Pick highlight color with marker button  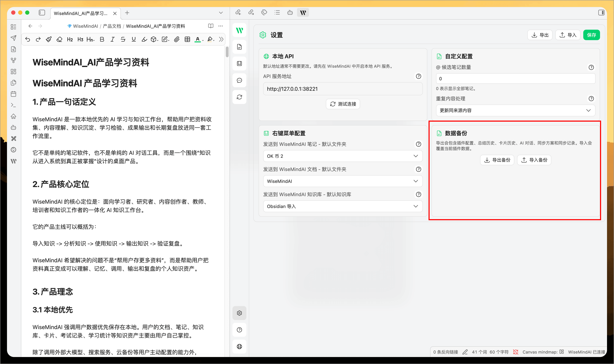click(211, 39)
